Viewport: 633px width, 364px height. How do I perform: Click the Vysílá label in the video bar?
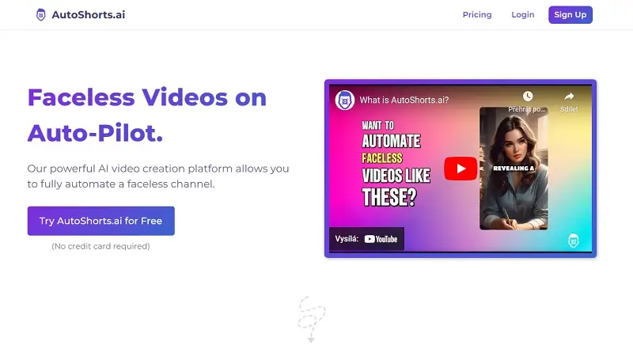[347, 239]
